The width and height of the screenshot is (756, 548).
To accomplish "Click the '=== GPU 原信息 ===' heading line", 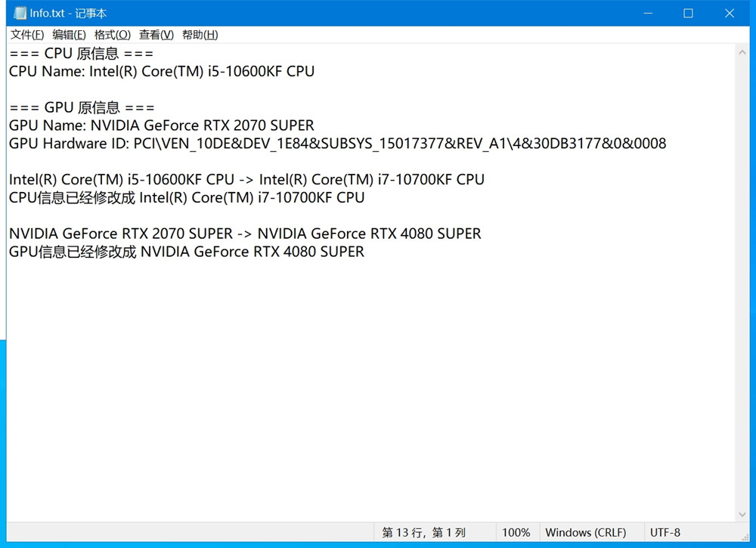I will 82,107.
